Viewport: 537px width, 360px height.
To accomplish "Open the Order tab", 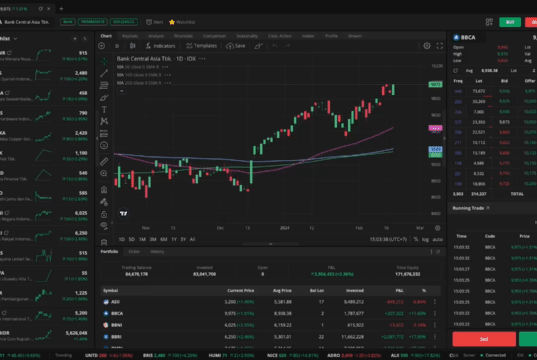I will (134, 252).
